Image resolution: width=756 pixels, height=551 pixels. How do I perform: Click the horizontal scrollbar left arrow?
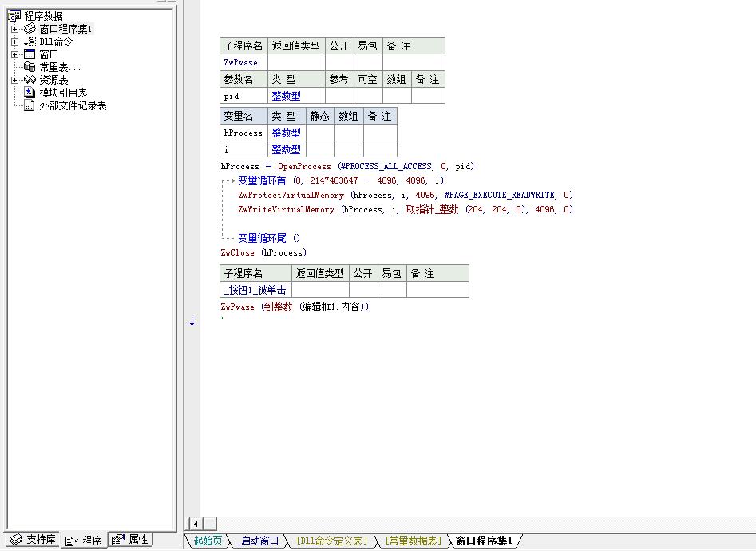tap(196, 524)
